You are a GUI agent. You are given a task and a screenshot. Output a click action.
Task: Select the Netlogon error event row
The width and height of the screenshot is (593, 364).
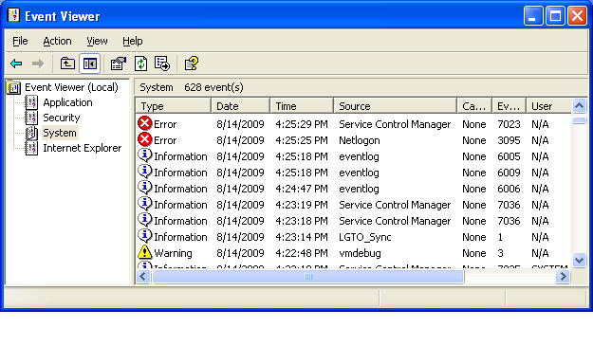pyautogui.click(x=353, y=140)
